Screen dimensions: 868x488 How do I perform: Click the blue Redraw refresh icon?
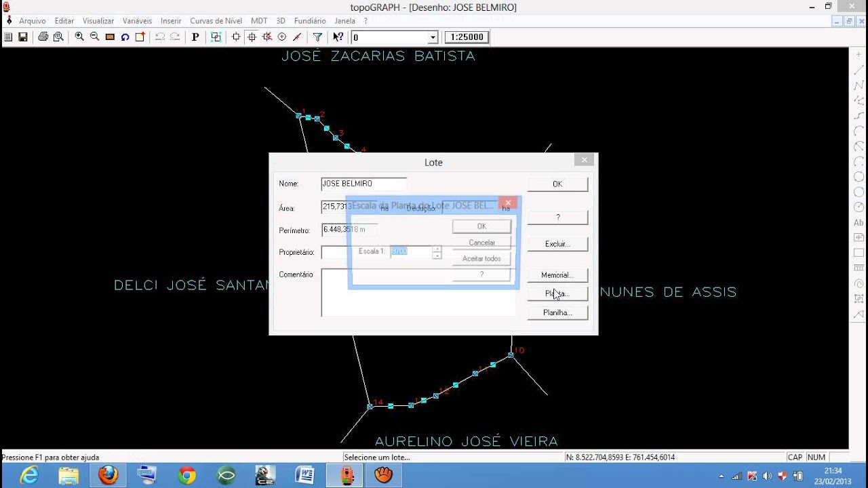[x=125, y=37]
